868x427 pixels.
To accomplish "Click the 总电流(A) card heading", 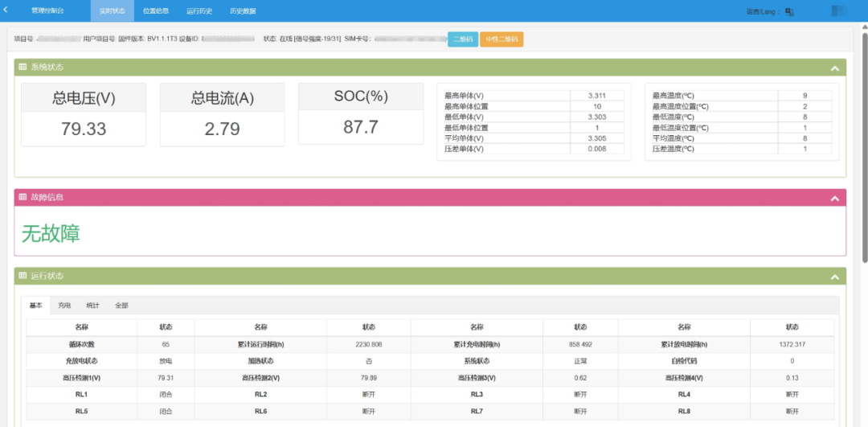I will (222, 98).
